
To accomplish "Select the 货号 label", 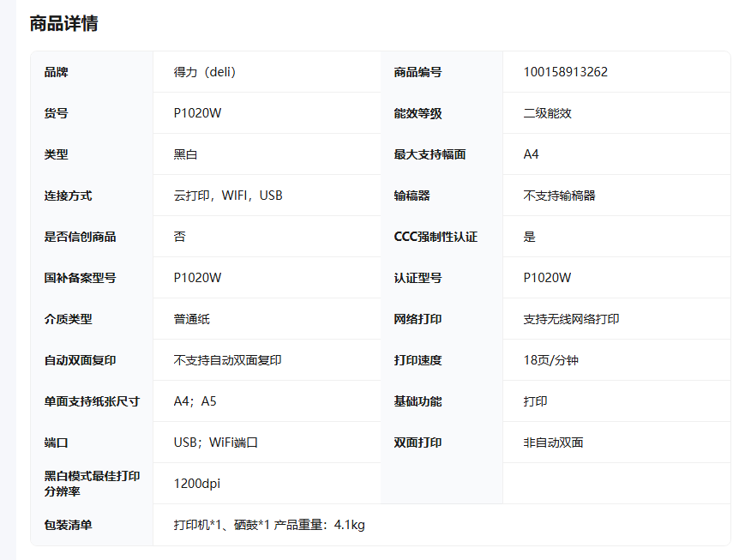I will point(56,113).
